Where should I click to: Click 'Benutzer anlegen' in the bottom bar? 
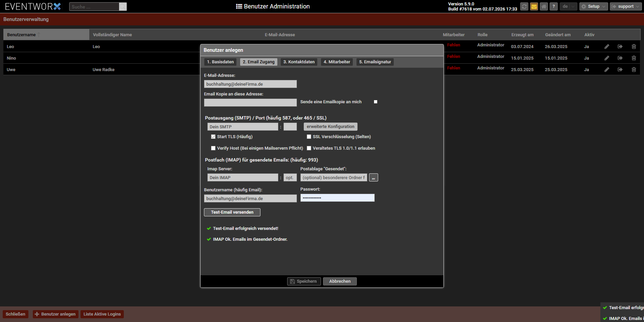coord(55,314)
